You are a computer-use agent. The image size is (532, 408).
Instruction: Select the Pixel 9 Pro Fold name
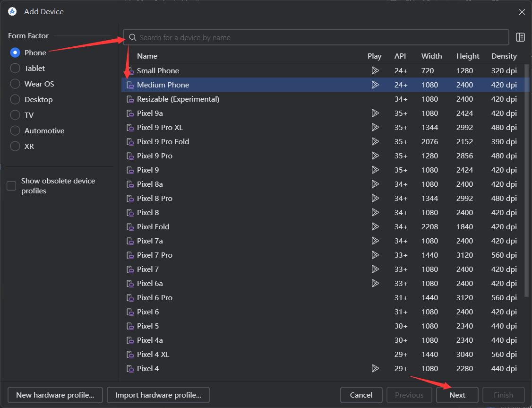(163, 141)
